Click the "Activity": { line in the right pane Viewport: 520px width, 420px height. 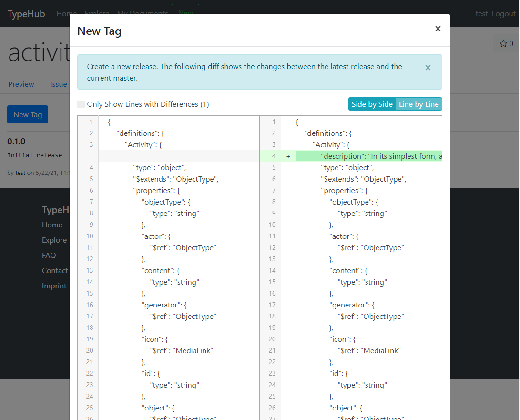coord(331,144)
